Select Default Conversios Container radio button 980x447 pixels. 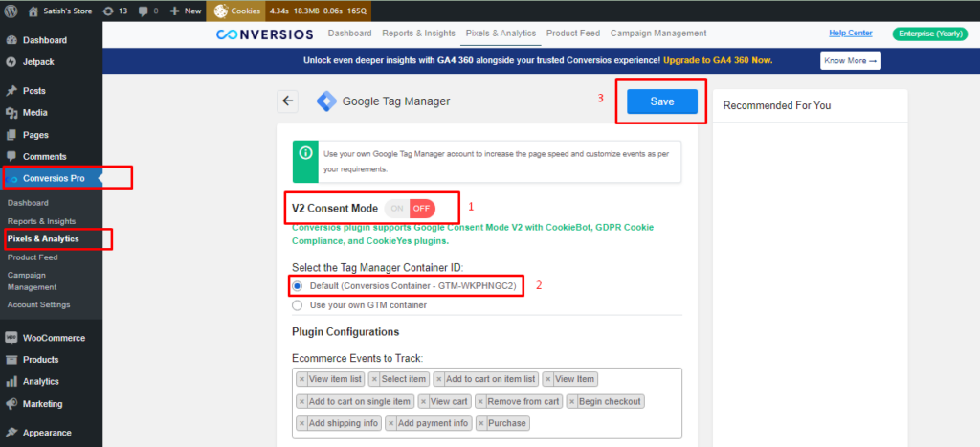click(298, 285)
